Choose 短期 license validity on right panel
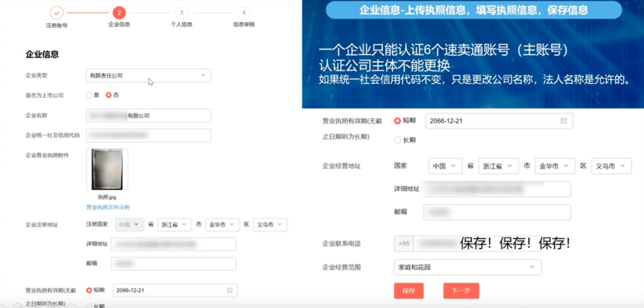644x308 pixels. [x=398, y=121]
